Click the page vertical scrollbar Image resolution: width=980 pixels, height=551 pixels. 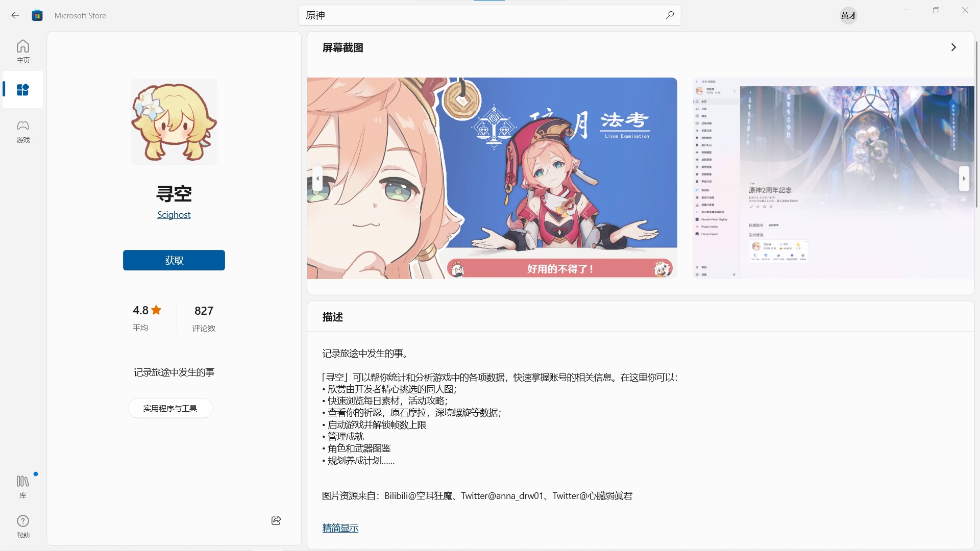977,124
